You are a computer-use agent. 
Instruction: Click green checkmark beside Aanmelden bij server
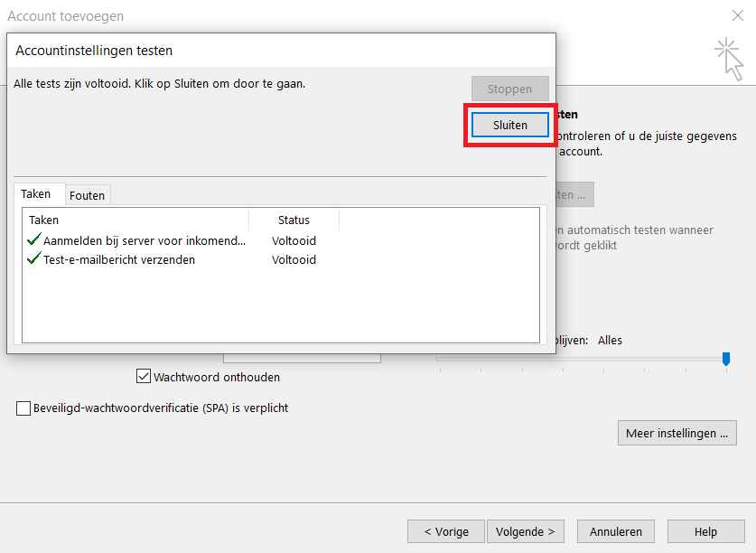pyautogui.click(x=33, y=240)
